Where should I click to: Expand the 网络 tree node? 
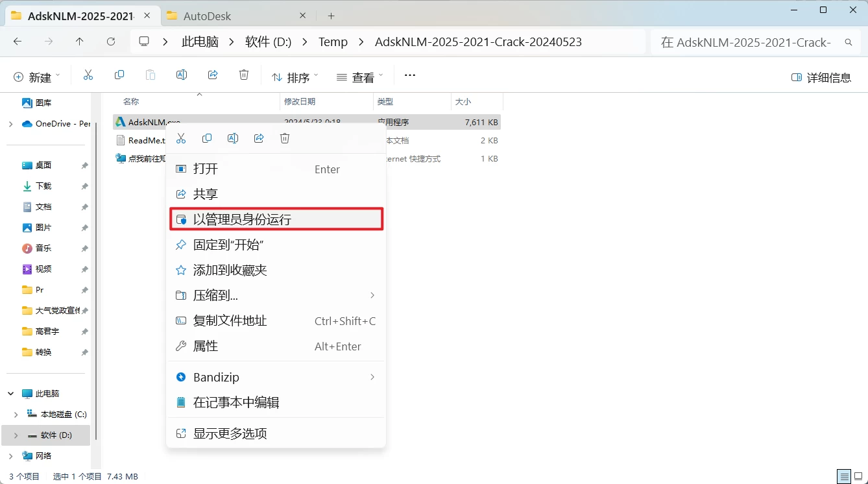coord(10,455)
